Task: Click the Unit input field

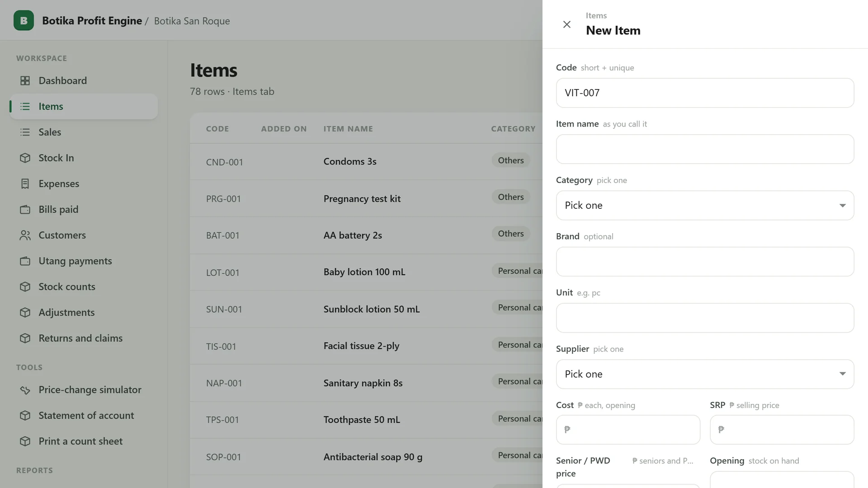Action: point(705,318)
